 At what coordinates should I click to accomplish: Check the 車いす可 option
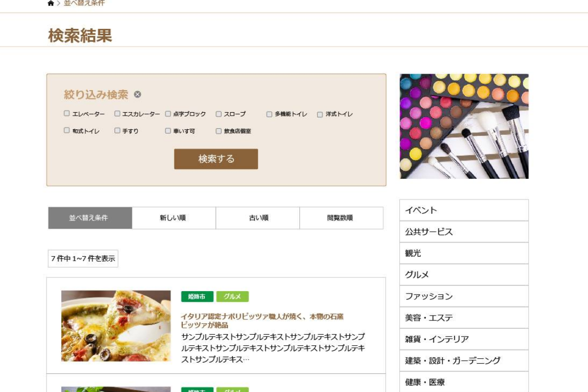point(168,131)
